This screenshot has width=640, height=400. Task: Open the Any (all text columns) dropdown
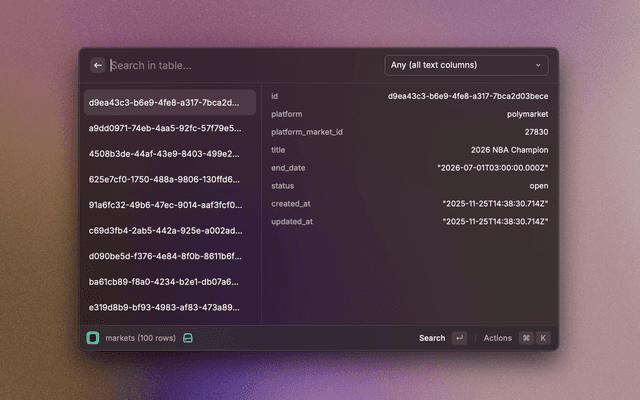click(466, 65)
